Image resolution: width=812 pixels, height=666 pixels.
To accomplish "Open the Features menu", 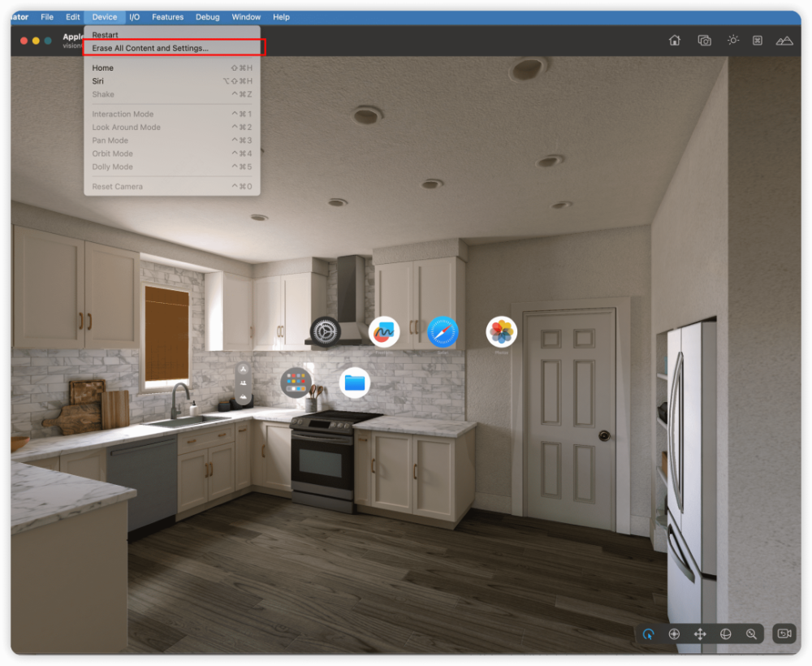I will pos(168,17).
